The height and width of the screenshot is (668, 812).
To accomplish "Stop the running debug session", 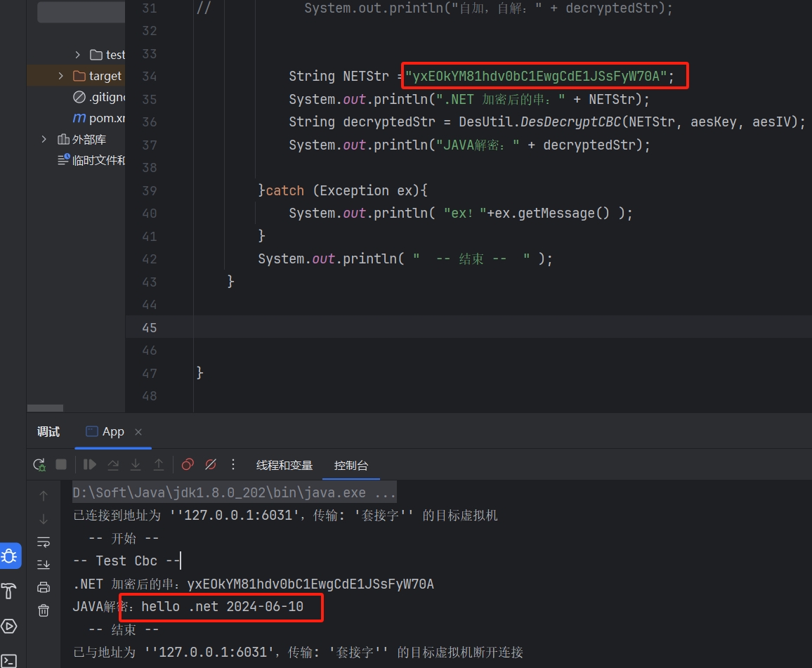I will (x=61, y=464).
